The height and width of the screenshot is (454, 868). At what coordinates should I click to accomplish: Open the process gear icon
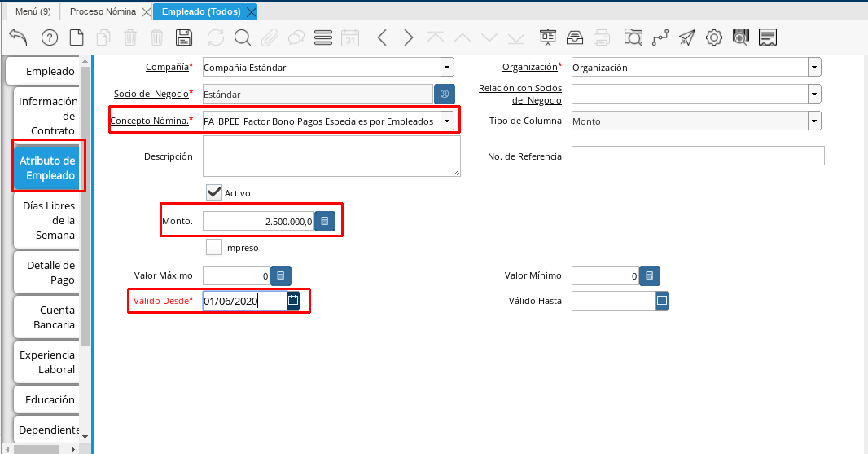click(x=714, y=37)
